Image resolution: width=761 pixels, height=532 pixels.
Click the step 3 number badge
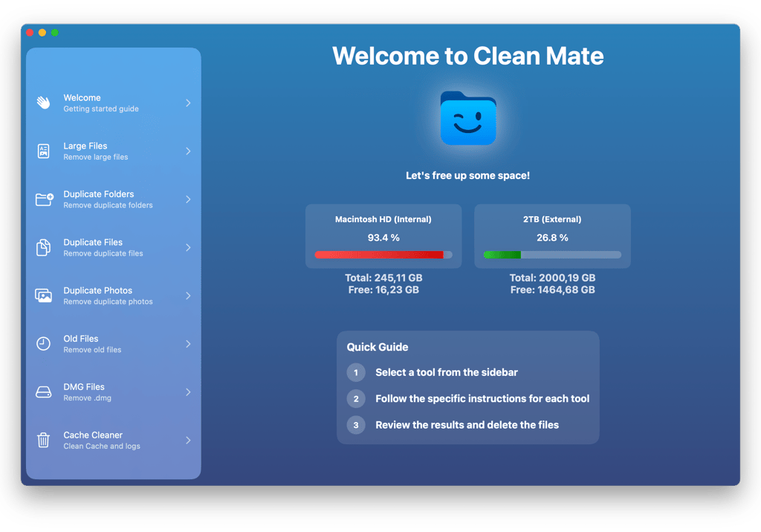(x=356, y=425)
